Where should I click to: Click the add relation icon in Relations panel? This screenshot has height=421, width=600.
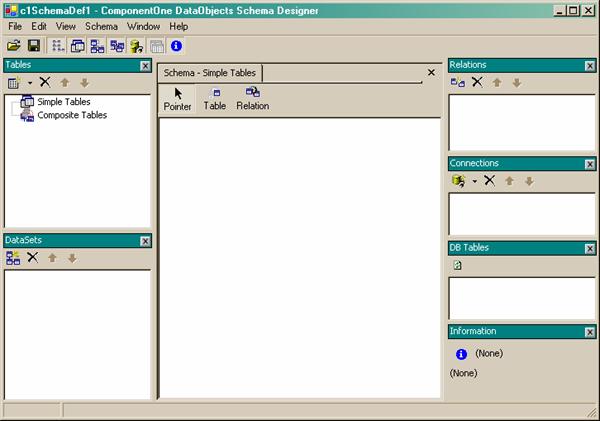click(458, 82)
